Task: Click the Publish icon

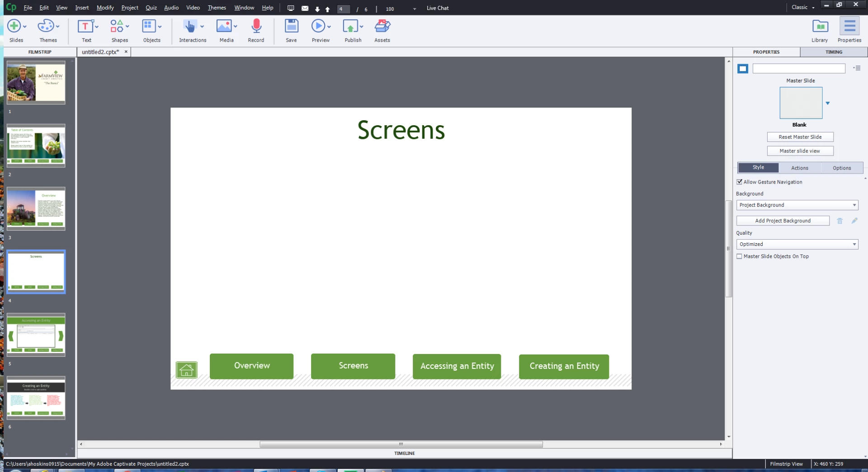Action: coord(350,26)
